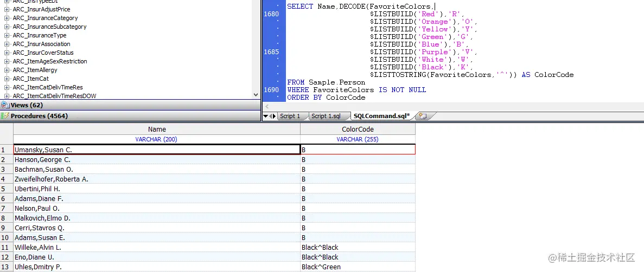644x272 pixels.
Task: Expand the ARC_InsurAssociation node
Action: tap(7, 44)
